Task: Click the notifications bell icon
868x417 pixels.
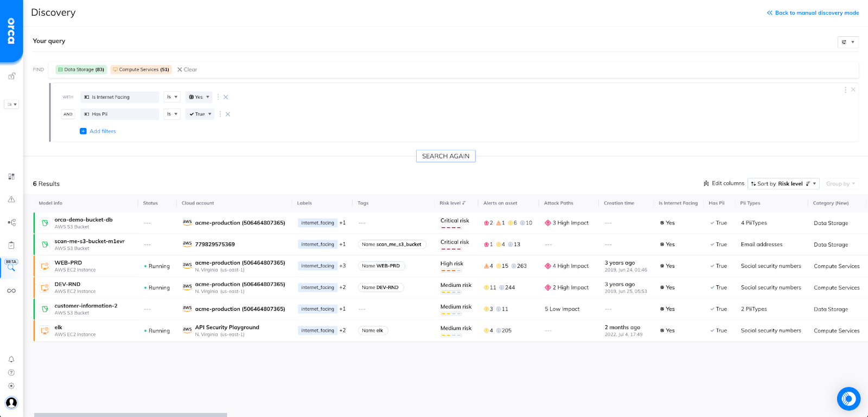Action: click(x=11, y=360)
